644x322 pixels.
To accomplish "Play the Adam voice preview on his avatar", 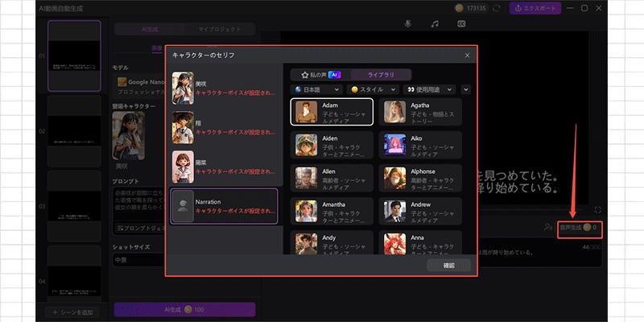I will [307, 112].
